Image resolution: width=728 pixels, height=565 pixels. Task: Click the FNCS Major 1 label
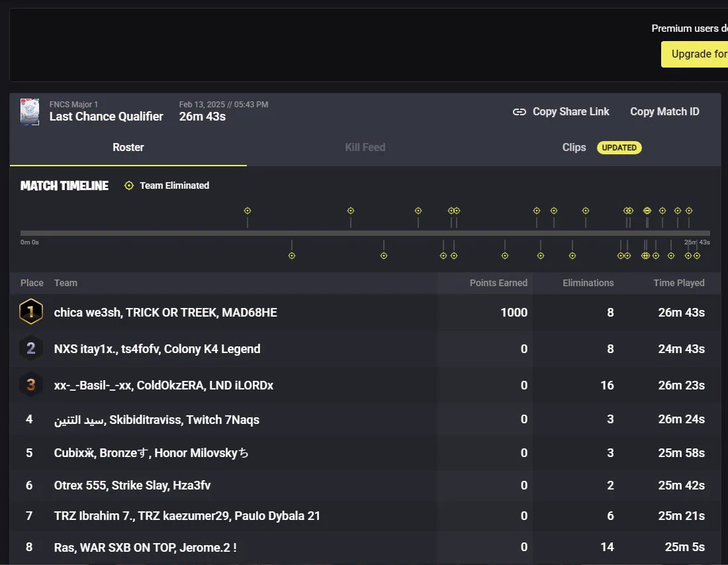click(74, 105)
